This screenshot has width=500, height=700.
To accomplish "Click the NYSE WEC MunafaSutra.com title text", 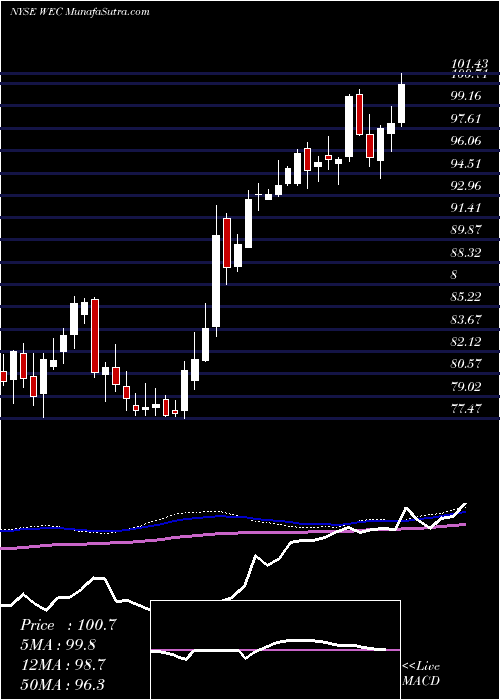I will [79, 12].
